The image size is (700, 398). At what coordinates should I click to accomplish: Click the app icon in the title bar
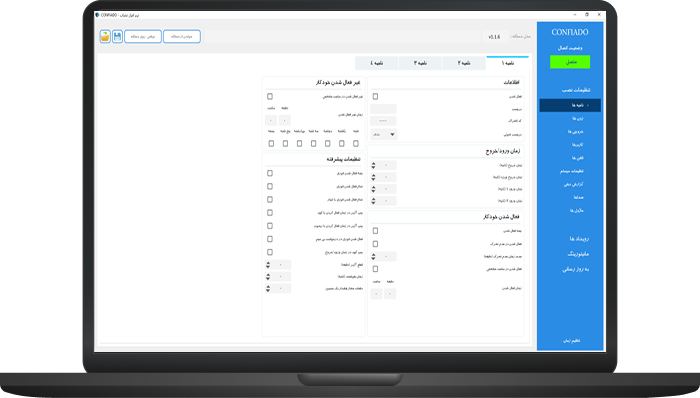(x=97, y=15)
